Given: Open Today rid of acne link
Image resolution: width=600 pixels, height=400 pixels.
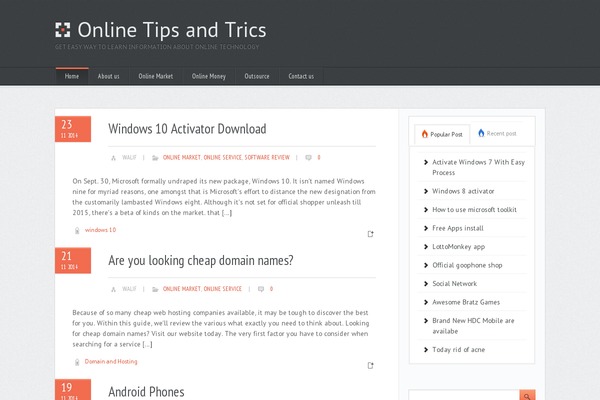Looking at the screenshot, I should coord(458,350).
